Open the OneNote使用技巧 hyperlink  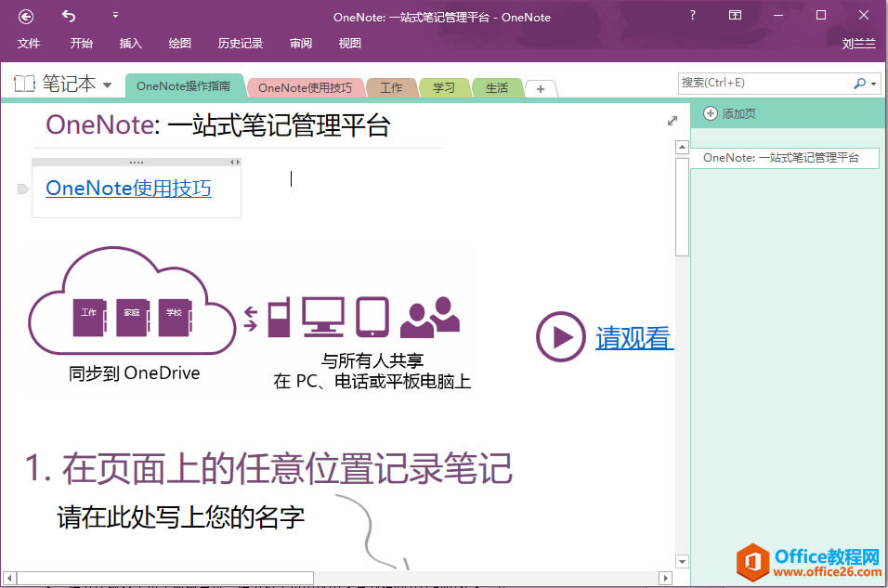(x=127, y=189)
